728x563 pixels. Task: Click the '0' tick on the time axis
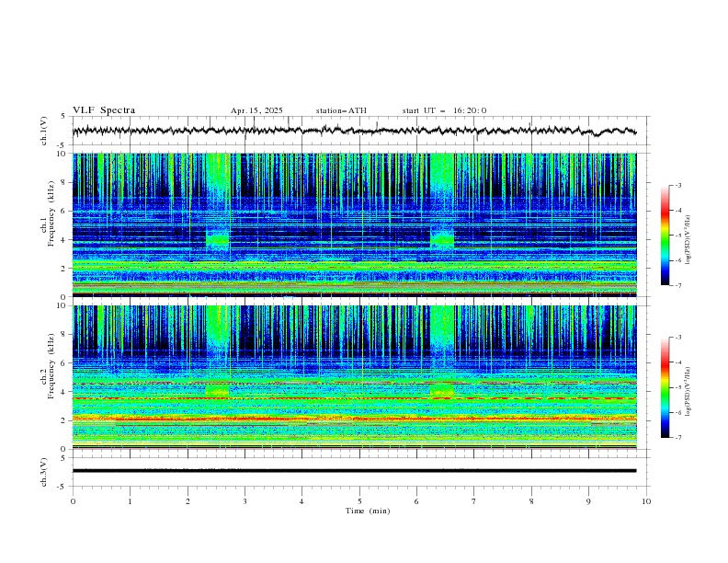click(x=73, y=501)
